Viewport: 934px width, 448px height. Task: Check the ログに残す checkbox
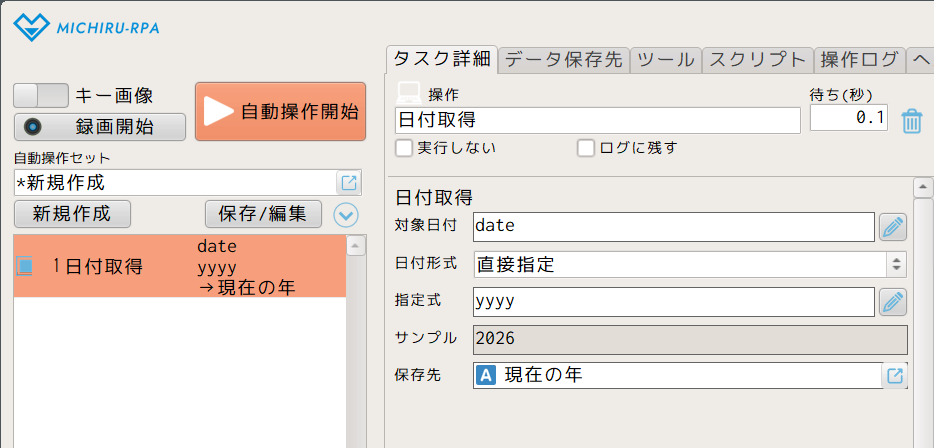coord(586,148)
